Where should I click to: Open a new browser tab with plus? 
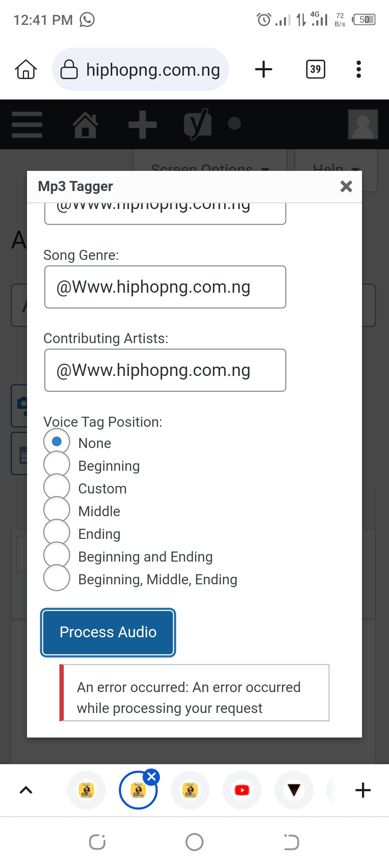pos(264,69)
